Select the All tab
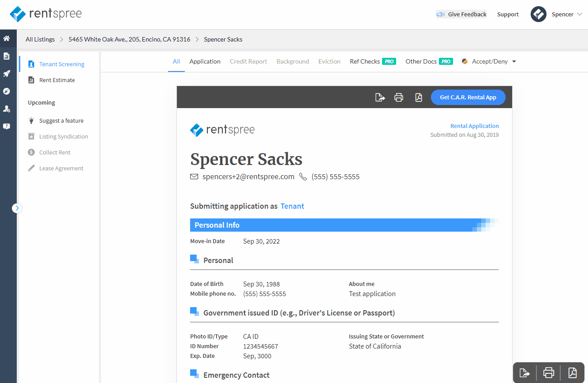The image size is (588, 383). click(x=176, y=62)
